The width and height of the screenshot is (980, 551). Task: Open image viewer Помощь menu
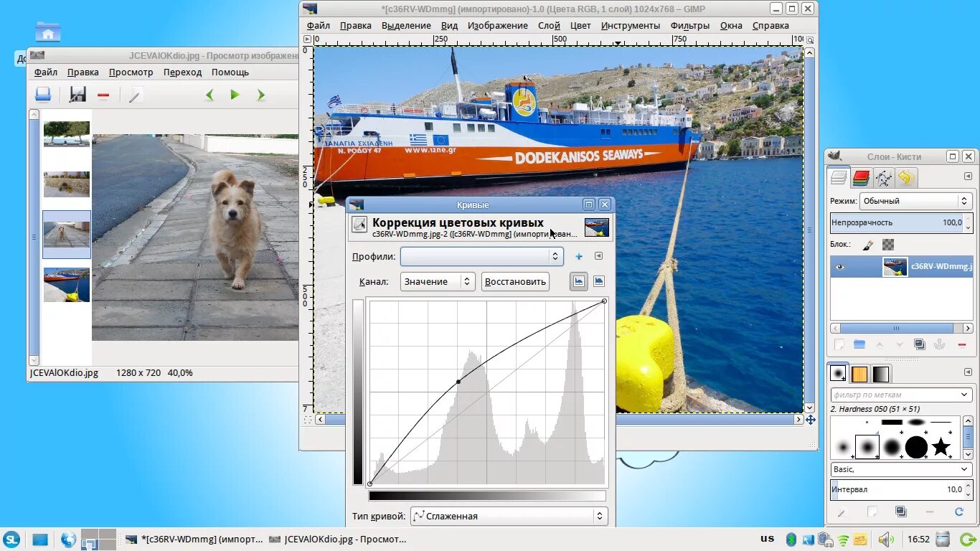[230, 72]
